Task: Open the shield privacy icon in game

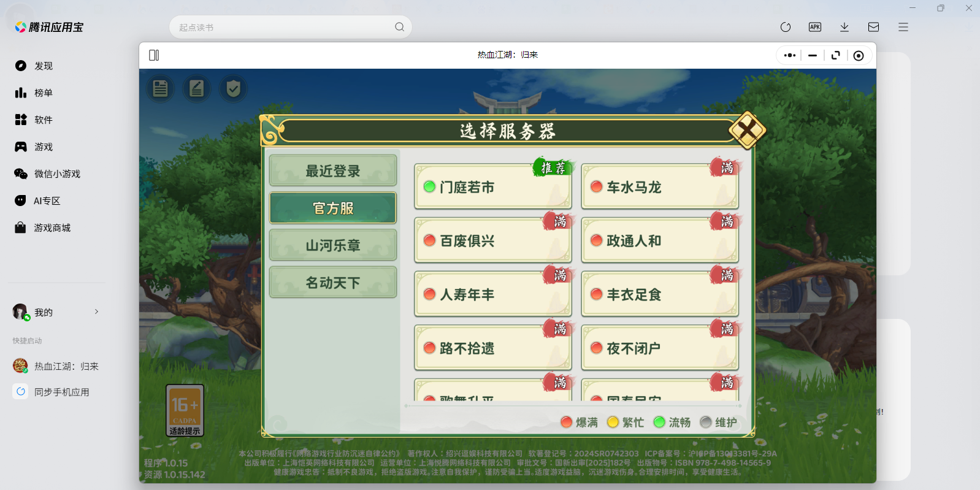Action: [x=233, y=89]
